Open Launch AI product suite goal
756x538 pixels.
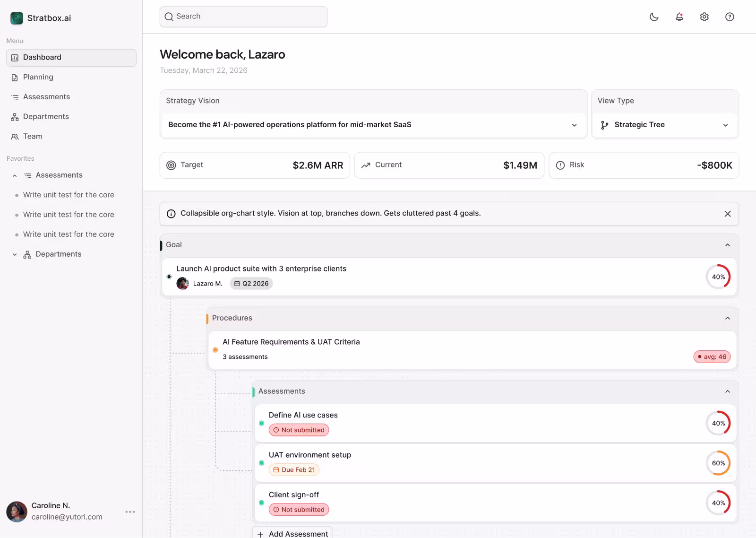(x=449, y=277)
